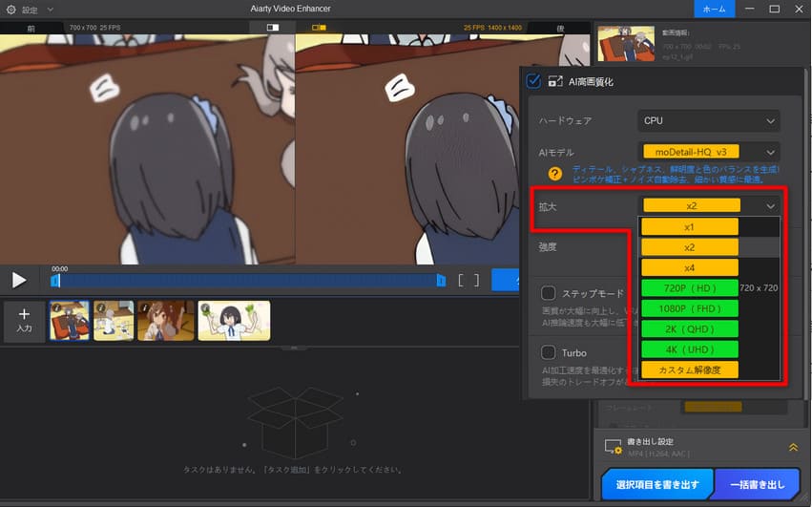Click 選択項目を書き出す export selected button
The image size is (812, 507).
pyautogui.click(x=657, y=485)
